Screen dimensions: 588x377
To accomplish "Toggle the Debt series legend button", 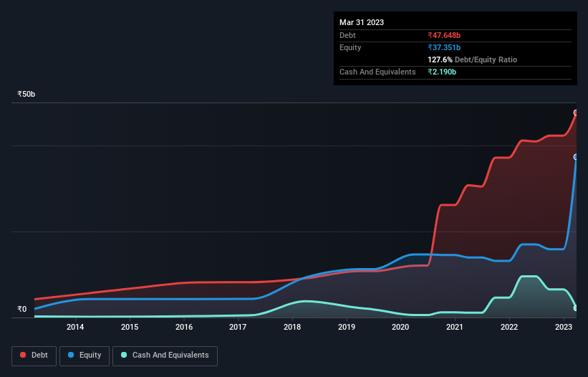I will (x=34, y=355).
